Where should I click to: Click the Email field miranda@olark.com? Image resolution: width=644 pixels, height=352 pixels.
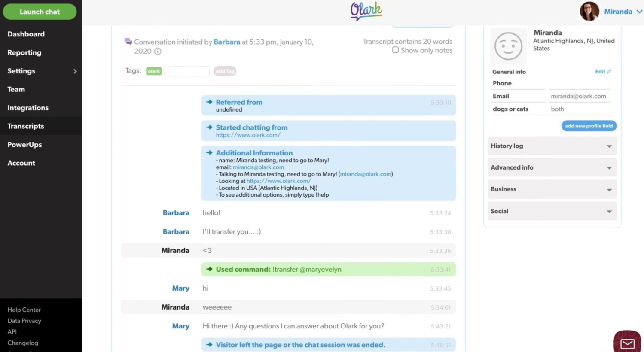point(579,96)
